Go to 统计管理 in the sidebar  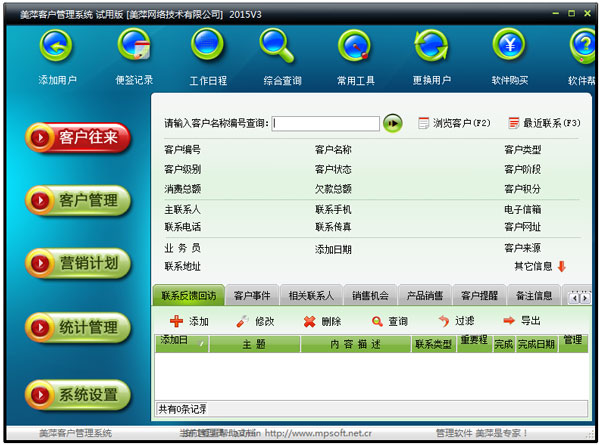[x=80, y=327]
